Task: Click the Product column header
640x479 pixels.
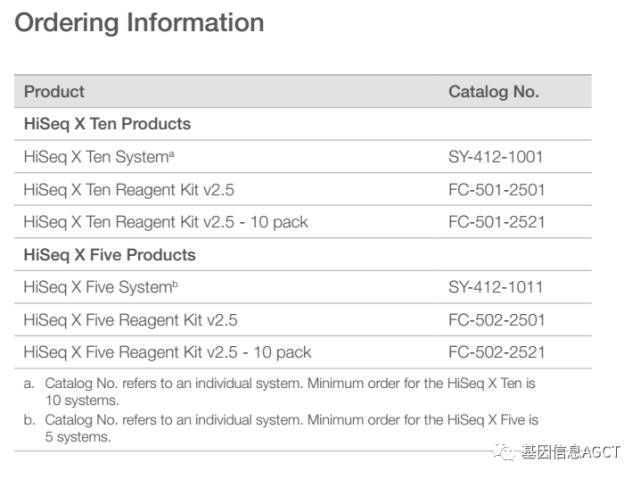Action: 54,92
